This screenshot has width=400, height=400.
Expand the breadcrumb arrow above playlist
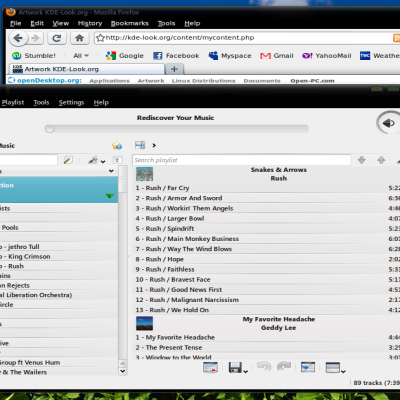tap(154, 145)
